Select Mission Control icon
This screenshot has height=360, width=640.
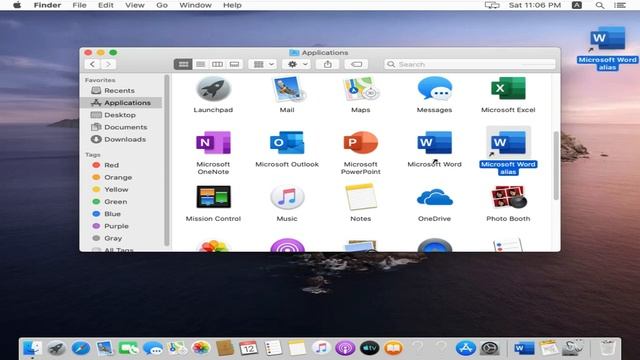tap(213, 197)
